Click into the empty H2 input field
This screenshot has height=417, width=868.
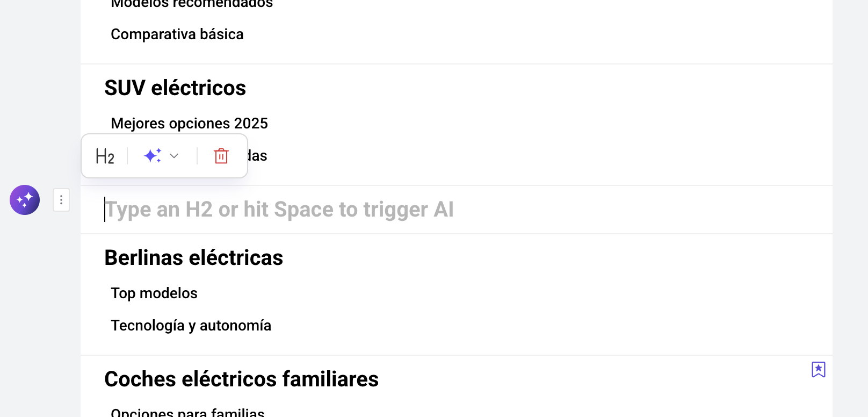(457, 210)
